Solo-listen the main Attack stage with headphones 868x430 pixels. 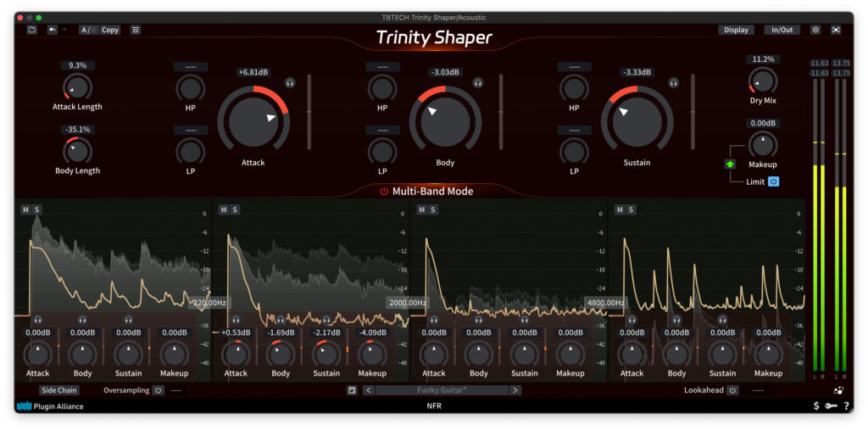(x=290, y=83)
